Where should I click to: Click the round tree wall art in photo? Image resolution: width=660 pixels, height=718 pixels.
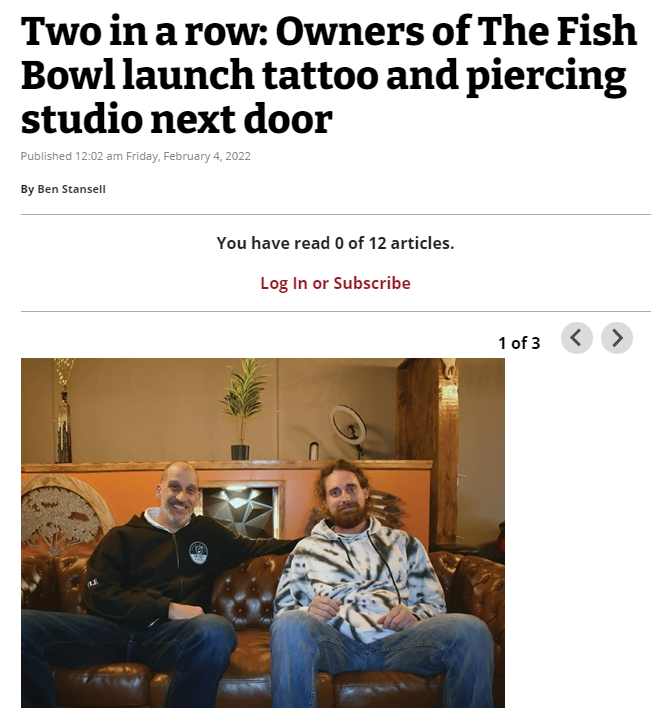64,511
